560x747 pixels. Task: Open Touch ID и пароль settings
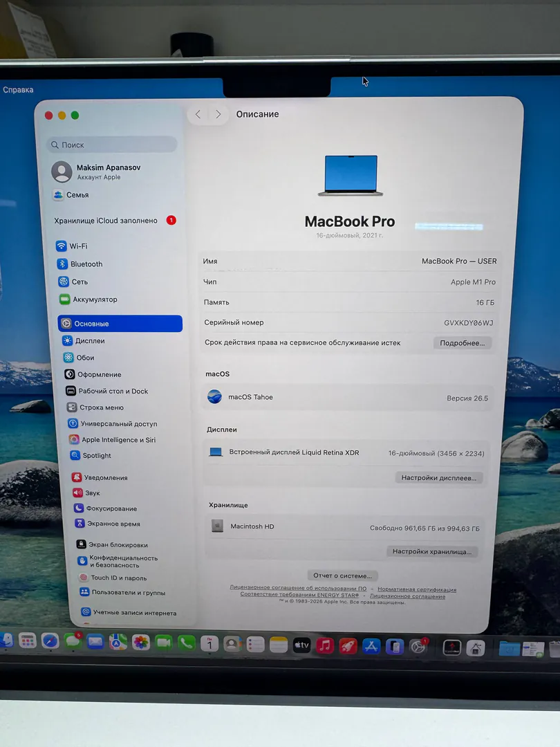(113, 578)
